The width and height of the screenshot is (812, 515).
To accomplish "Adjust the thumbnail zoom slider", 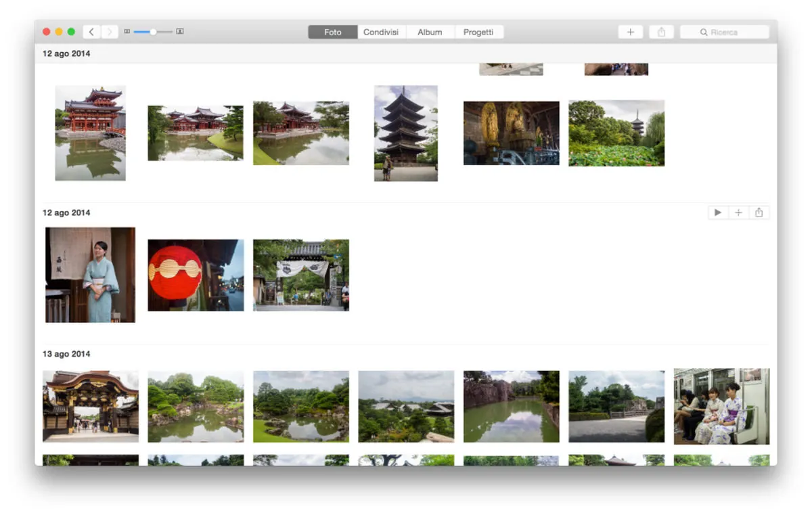I will 153,31.
